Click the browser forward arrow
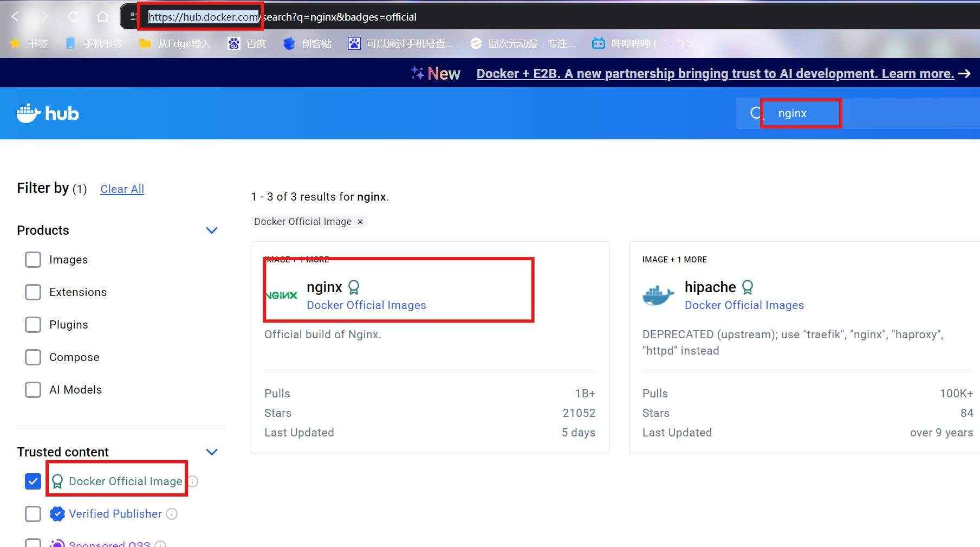The width and height of the screenshot is (980, 547). (44, 17)
